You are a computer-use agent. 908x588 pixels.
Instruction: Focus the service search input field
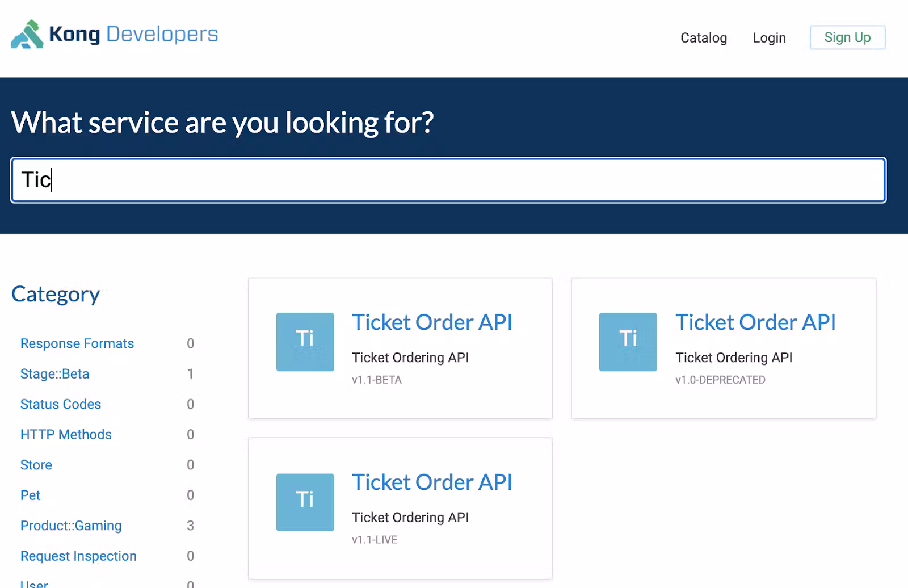[x=448, y=180]
